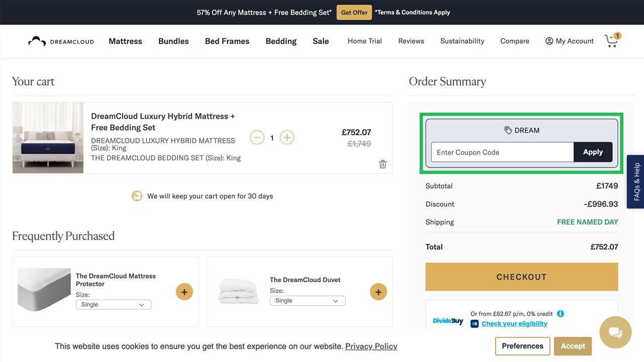Screen dimensions: 644x362
Task: Delete the mattress from cart
Action: coord(383,164)
